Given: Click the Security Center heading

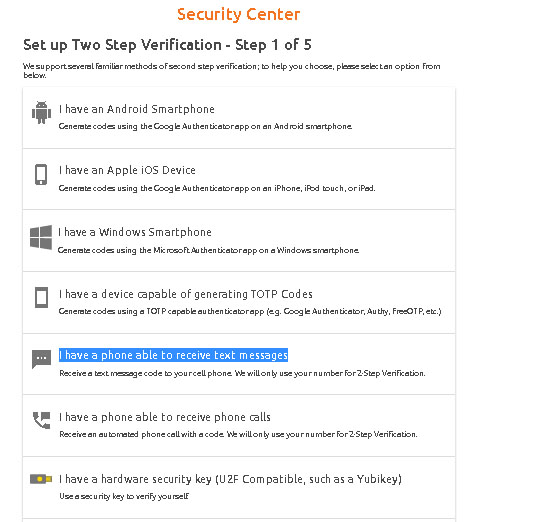Looking at the screenshot, I should coord(238,15).
